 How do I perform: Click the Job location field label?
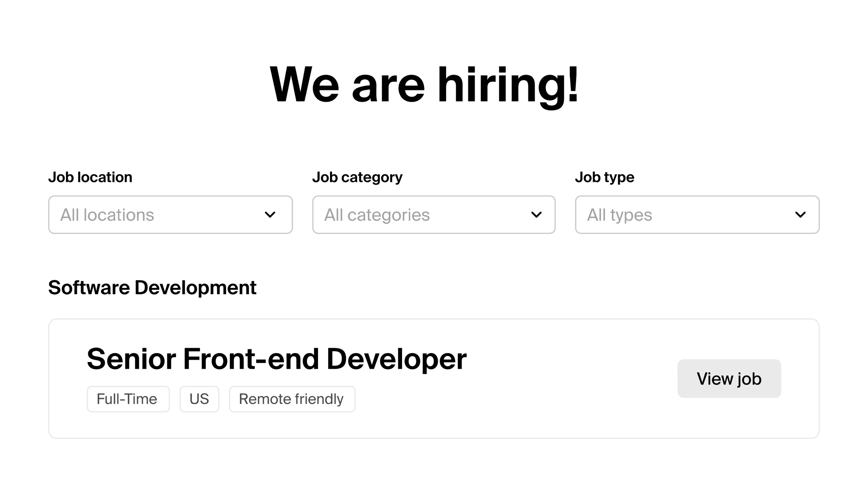[x=90, y=177]
